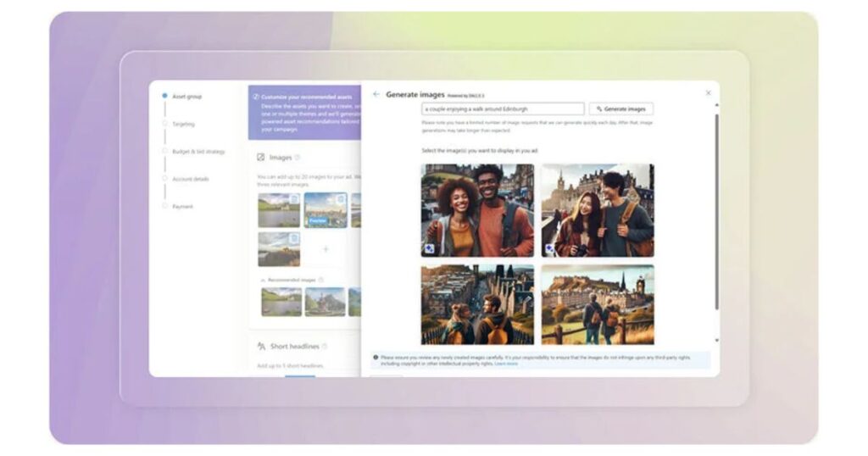Image resolution: width=868 pixels, height=456 pixels.
Task: Click the AI badge on the second generated image
Action: coord(549,249)
